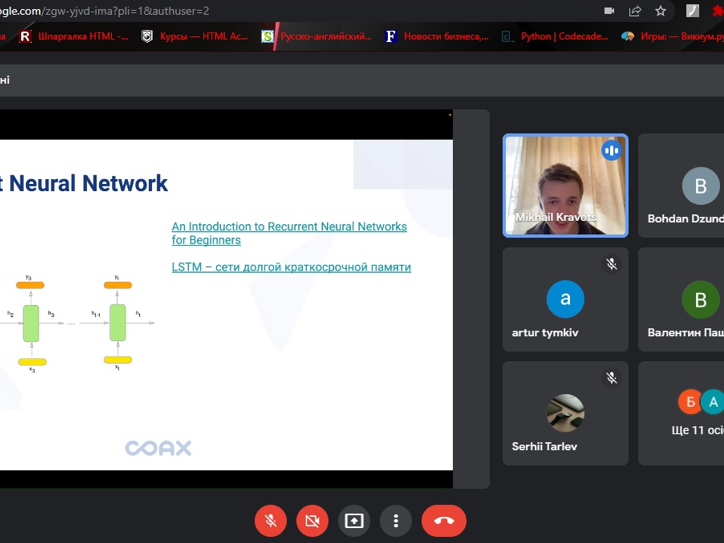Turn on the camera
Screen dimensions: 724x543
click(x=312, y=521)
